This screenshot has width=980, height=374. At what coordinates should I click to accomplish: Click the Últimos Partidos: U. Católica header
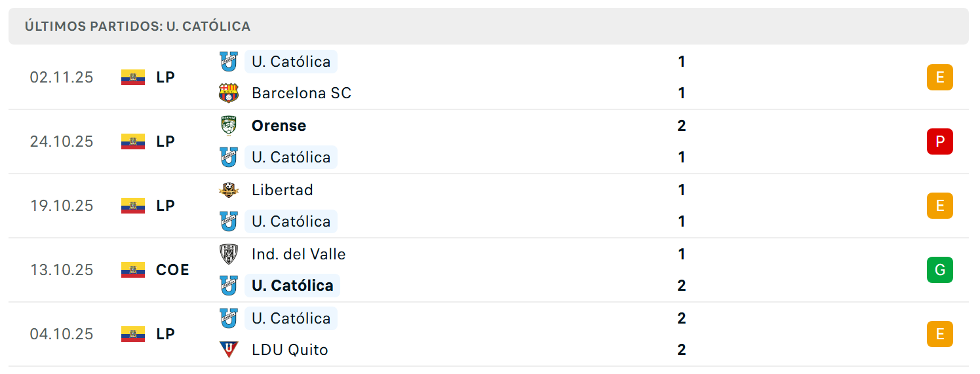(x=138, y=26)
